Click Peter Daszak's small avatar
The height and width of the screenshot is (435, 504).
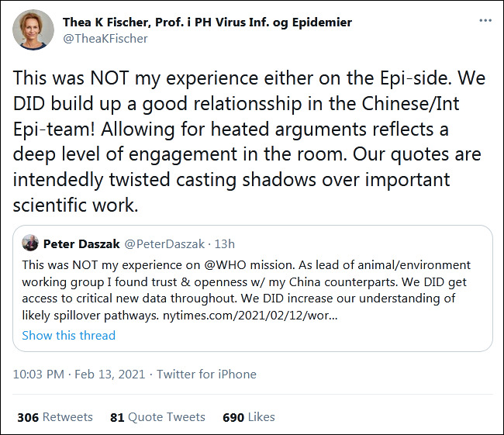pyautogui.click(x=30, y=243)
